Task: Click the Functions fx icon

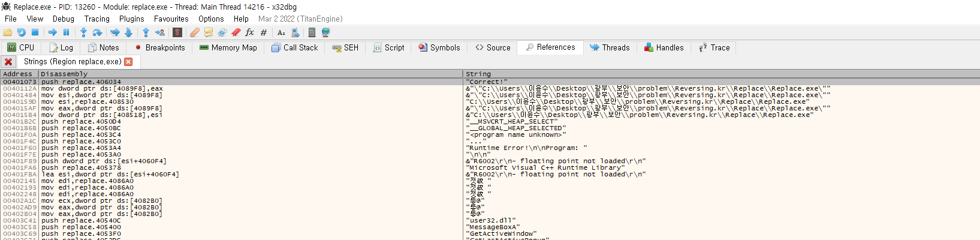Action: pyautogui.click(x=249, y=32)
